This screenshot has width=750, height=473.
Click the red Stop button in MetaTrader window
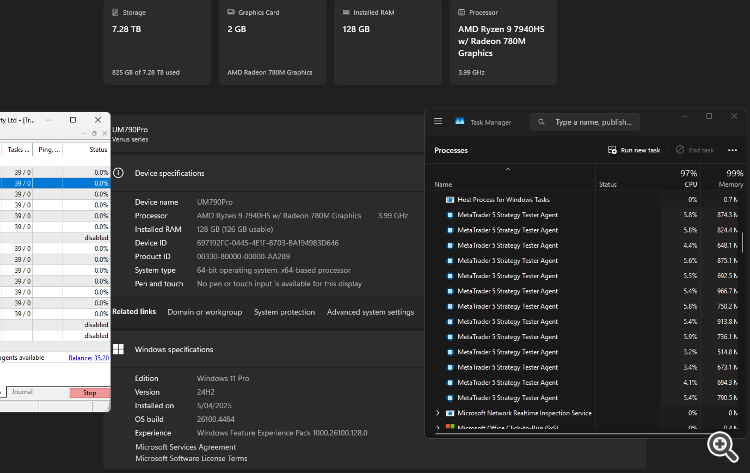(89, 393)
